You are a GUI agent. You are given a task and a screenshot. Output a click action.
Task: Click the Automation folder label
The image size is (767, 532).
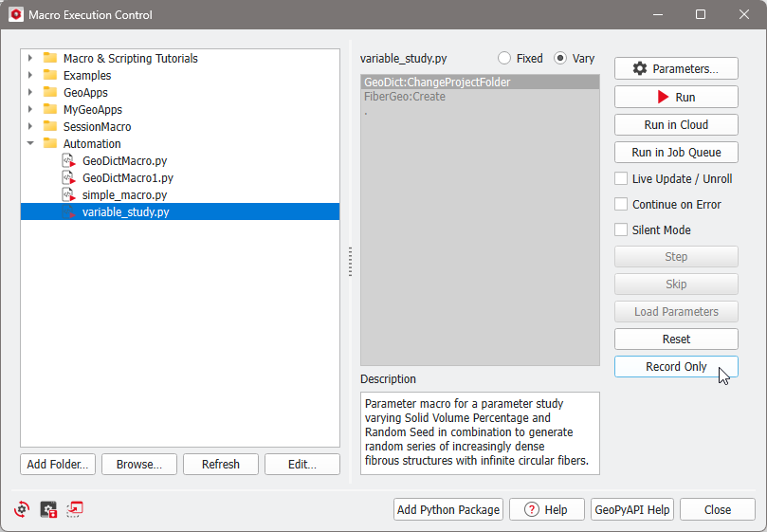click(92, 143)
